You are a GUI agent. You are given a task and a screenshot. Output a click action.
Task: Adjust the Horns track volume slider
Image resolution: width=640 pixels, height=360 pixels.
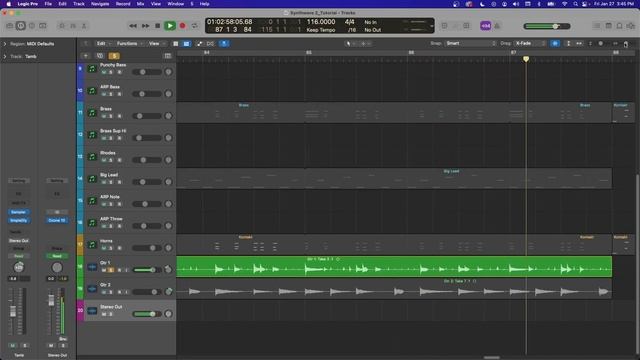click(146, 248)
